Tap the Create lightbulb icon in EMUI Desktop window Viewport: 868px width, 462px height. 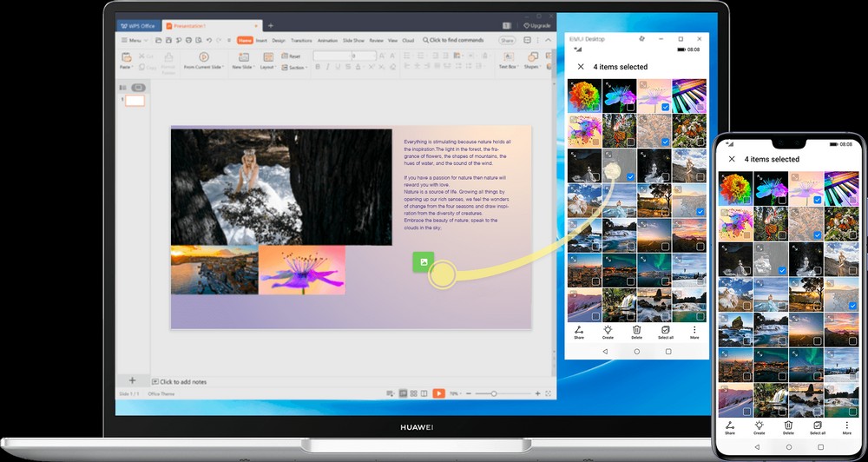[608, 332]
